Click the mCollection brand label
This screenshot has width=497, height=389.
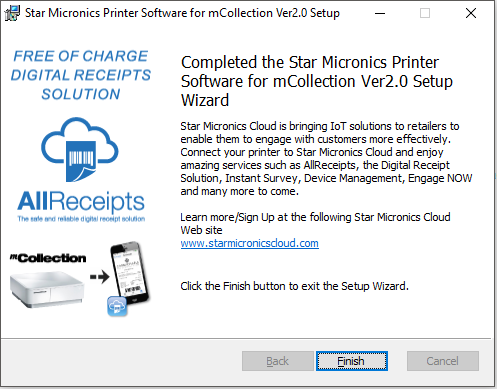(48, 258)
